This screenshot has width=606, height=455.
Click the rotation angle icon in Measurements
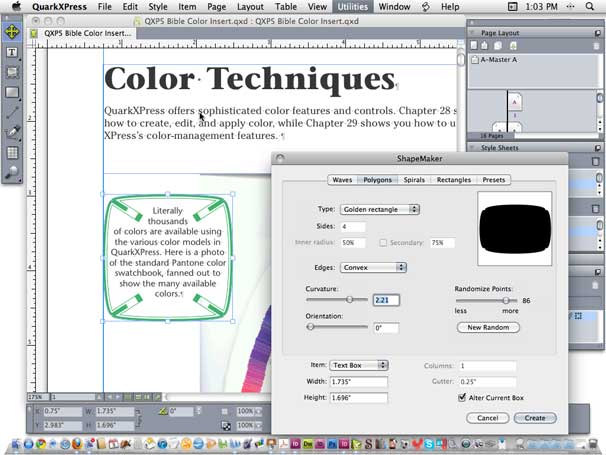pyautogui.click(x=163, y=411)
